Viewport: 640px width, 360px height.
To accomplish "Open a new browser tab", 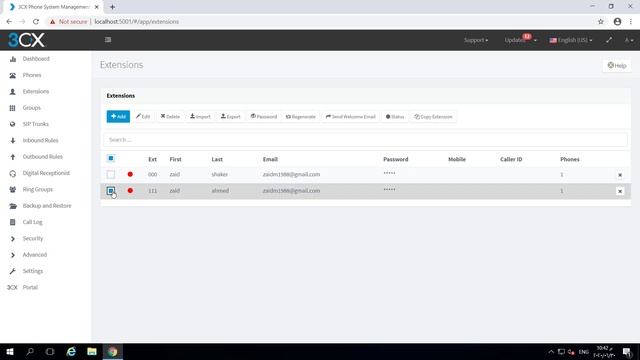I will tap(112, 7).
